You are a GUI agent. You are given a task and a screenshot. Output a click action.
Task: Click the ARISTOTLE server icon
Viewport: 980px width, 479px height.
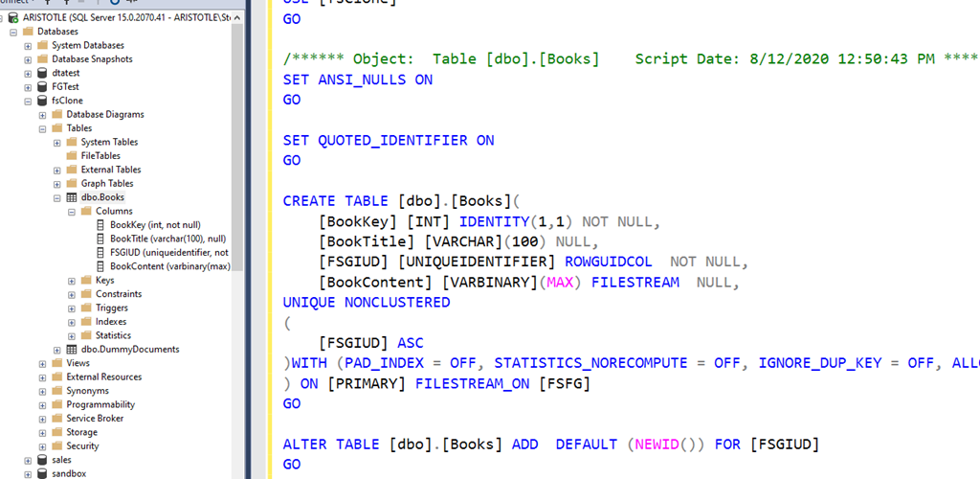point(13,17)
